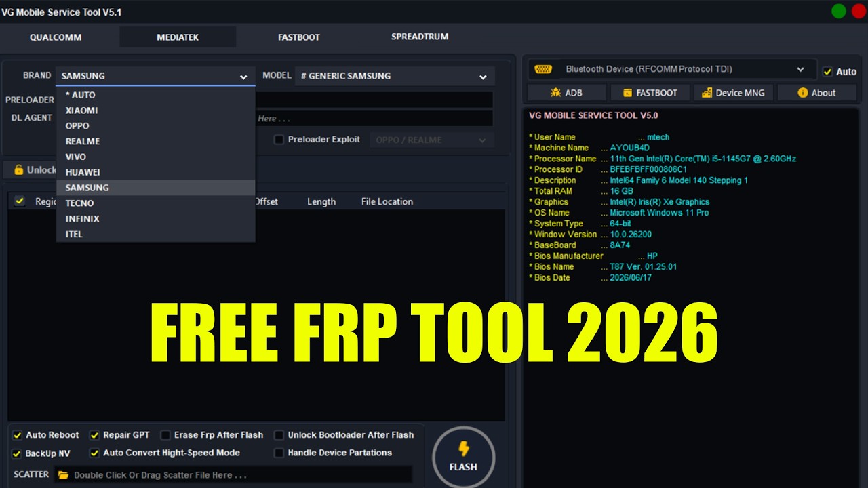This screenshot has height=488, width=868.
Task: Click the SCATTER file path field
Action: point(233,475)
